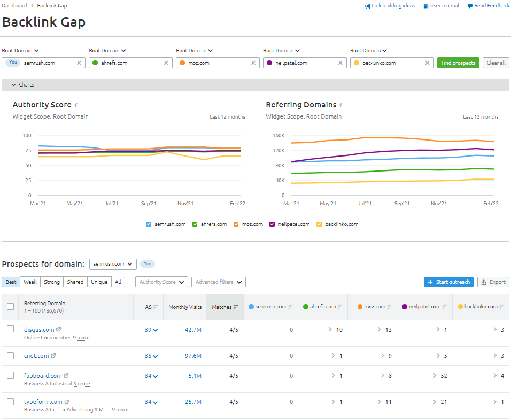511x420 pixels.
Task: Open Root Domain dropdown above ahrefs.com
Action: click(107, 51)
